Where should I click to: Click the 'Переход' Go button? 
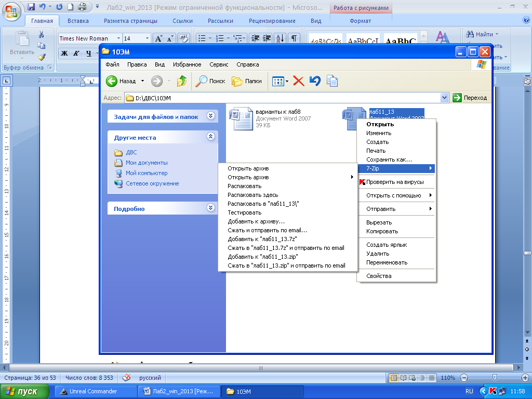click(470, 98)
